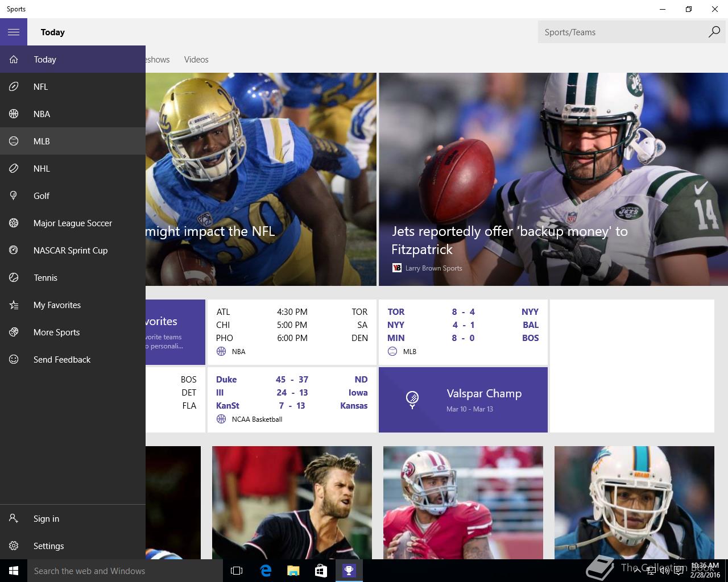Open the 'might impact the NFL' story
Image resolution: width=728 pixels, height=582 pixels.
pos(261,179)
